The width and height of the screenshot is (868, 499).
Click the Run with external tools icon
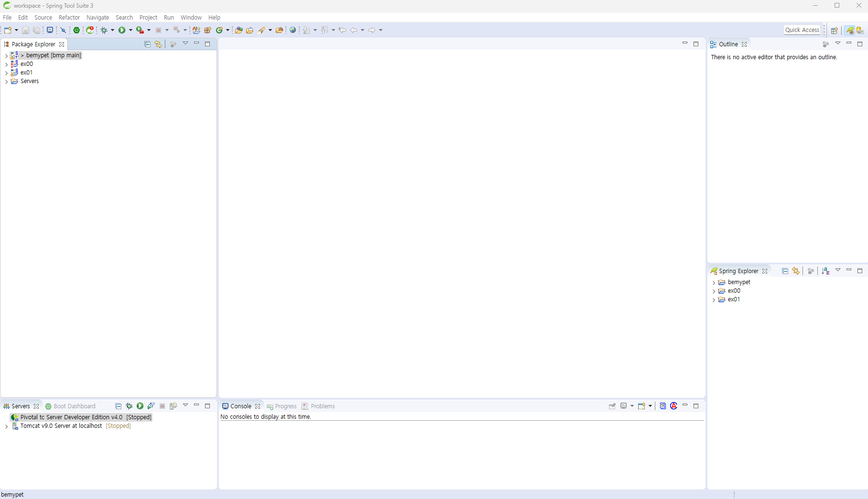pos(140,30)
